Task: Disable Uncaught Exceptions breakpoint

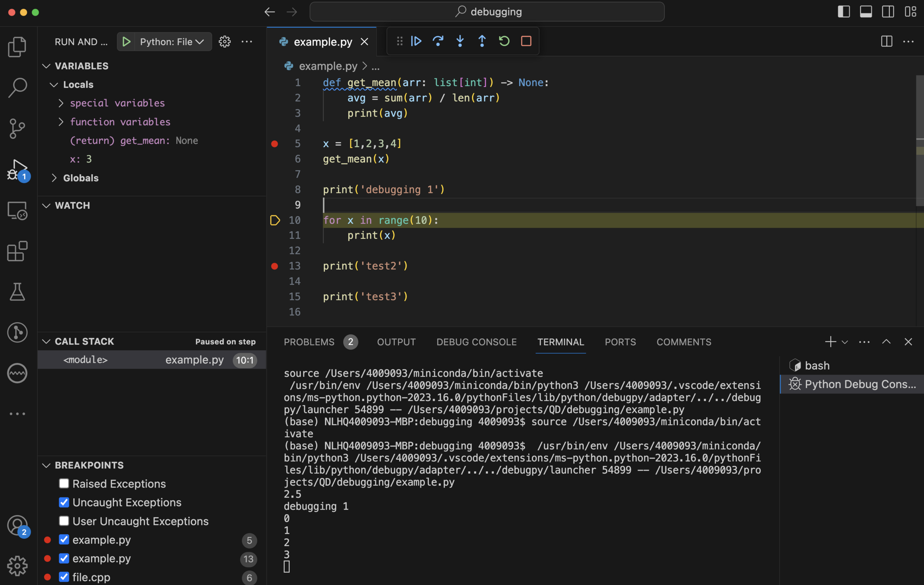Action: (64, 502)
